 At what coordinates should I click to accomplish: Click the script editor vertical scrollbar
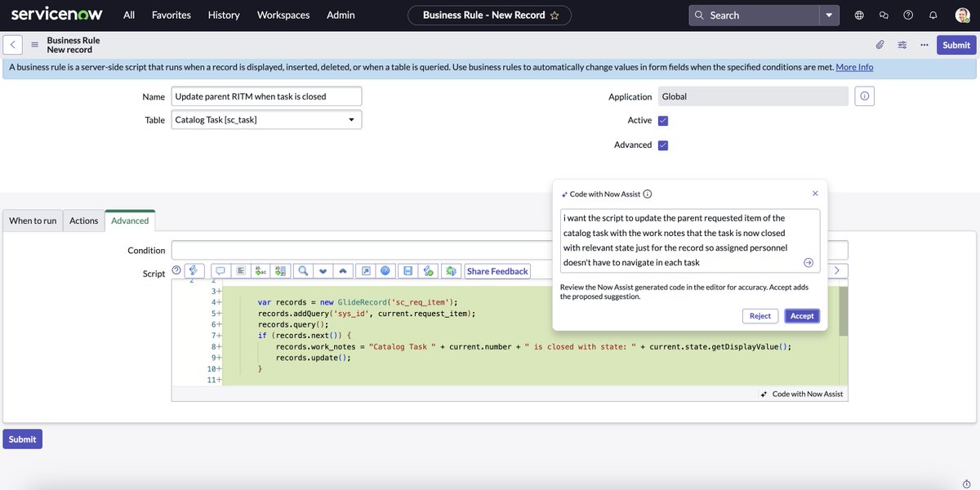coord(844,312)
